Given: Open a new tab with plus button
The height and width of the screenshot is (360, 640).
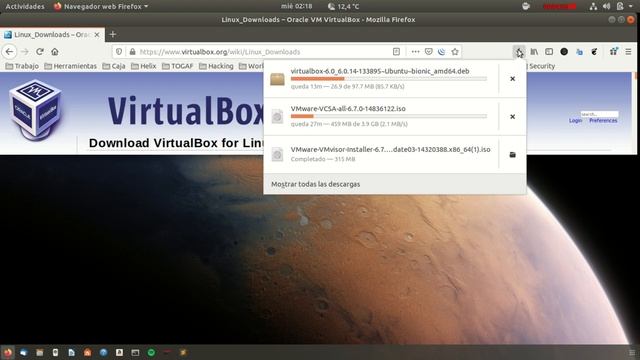Looking at the screenshot, I should click(x=113, y=35).
